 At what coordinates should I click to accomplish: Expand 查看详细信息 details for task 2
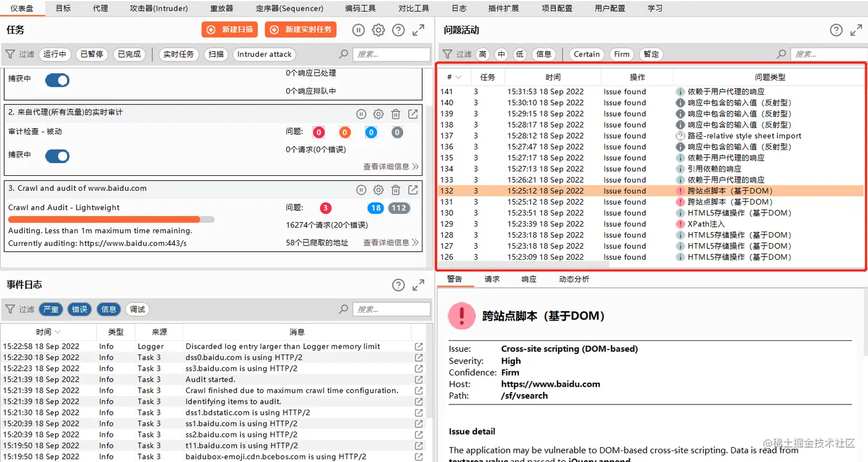390,167
